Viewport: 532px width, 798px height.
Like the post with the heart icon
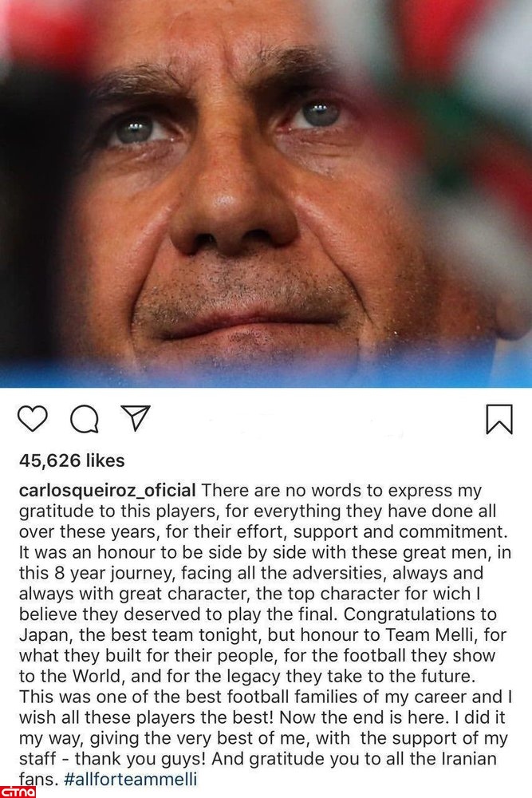(33, 419)
